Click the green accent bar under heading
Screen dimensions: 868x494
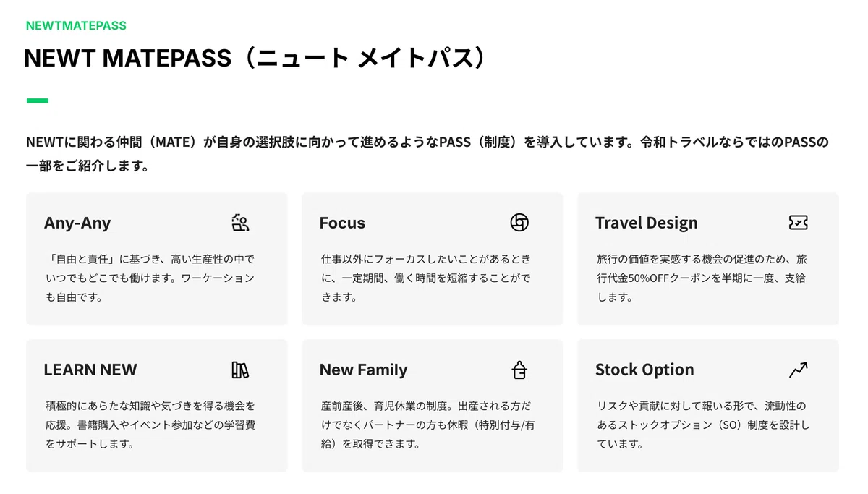coord(38,101)
